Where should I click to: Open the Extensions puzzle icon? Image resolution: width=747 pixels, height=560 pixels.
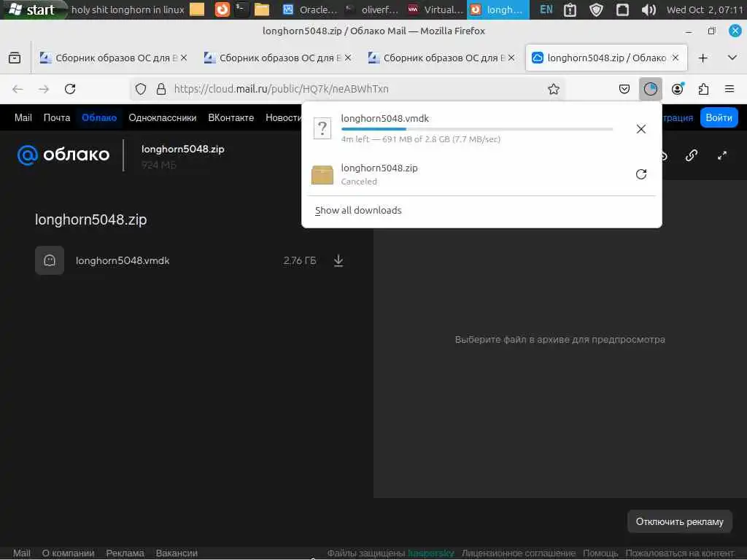703,89
